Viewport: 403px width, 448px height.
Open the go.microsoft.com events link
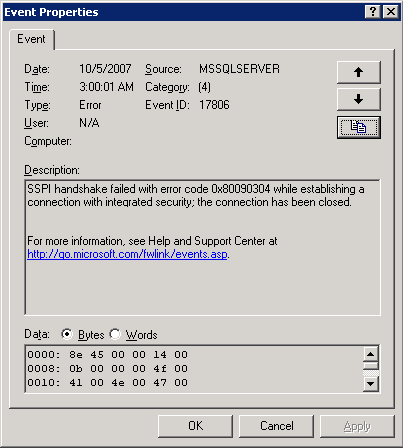point(127,254)
